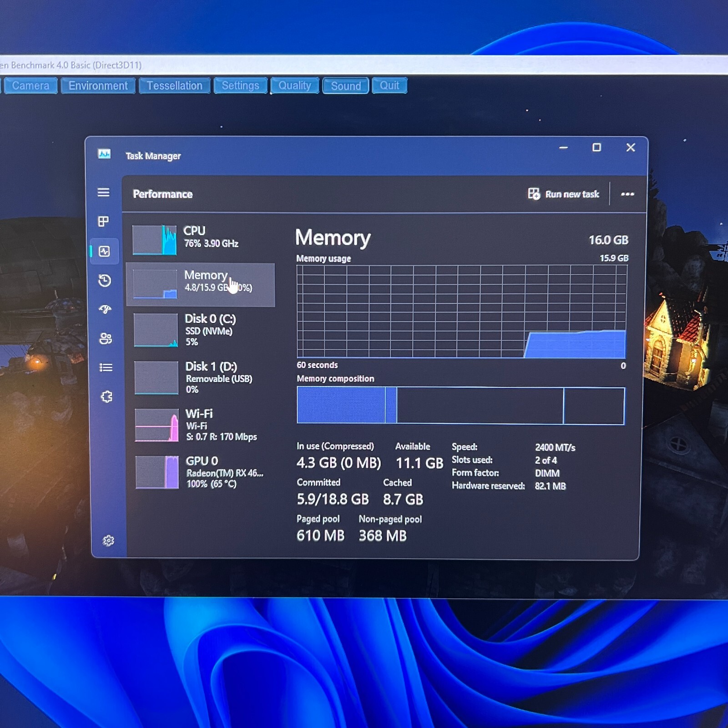The image size is (728, 728).
Task: Open the Startup apps page icon
Action: pyautogui.click(x=105, y=309)
